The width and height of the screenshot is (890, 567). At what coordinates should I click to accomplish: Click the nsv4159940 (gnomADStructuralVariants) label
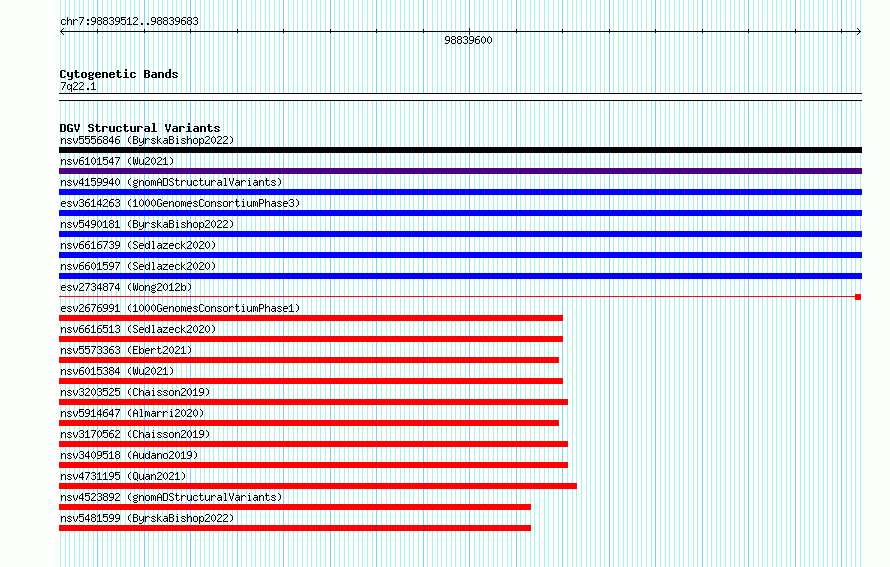[x=171, y=182]
